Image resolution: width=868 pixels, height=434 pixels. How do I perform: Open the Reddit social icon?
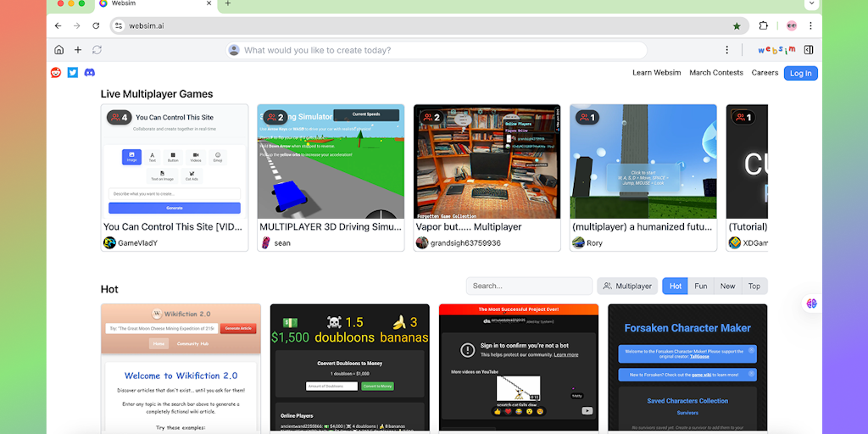click(56, 73)
